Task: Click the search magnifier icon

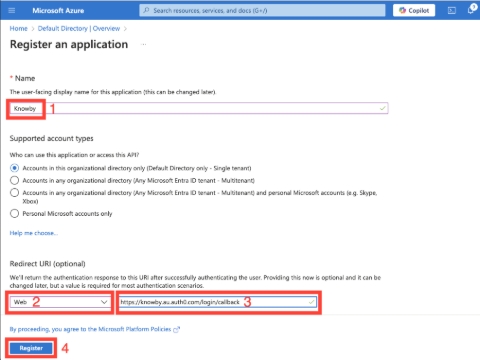Action: 146,10
